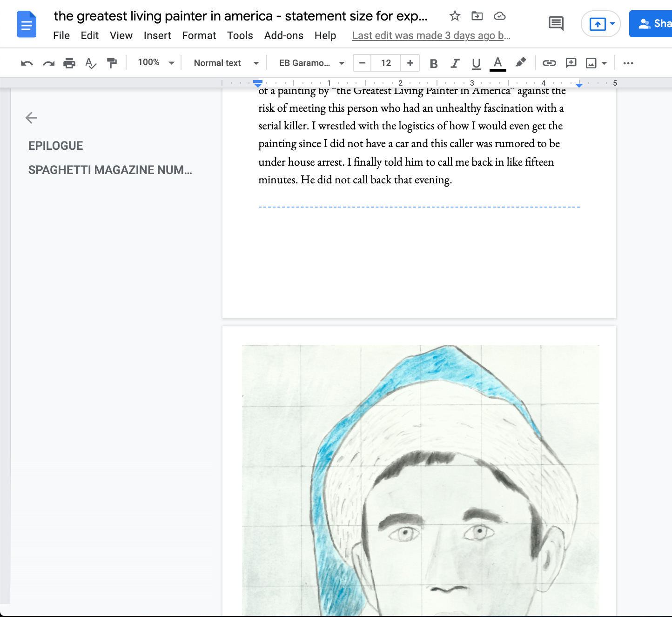Open the Add-ons menu
The image size is (672, 617).
coord(284,36)
